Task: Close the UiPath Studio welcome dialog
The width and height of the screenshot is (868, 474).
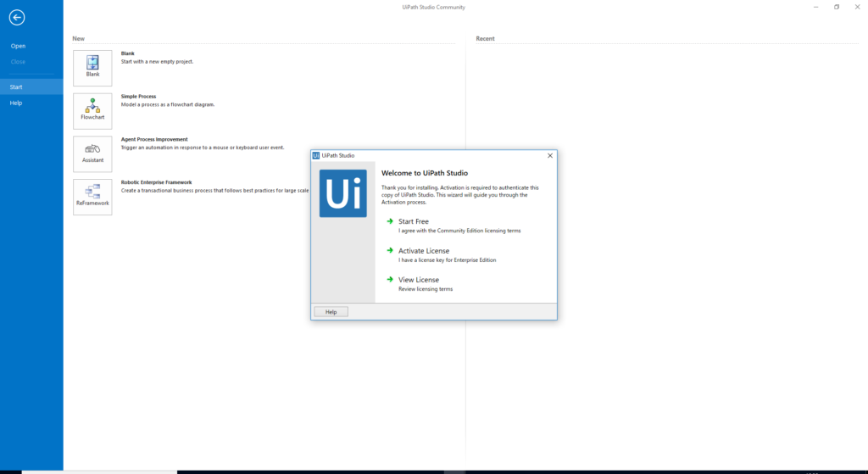Action: click(x=549, y=156)
